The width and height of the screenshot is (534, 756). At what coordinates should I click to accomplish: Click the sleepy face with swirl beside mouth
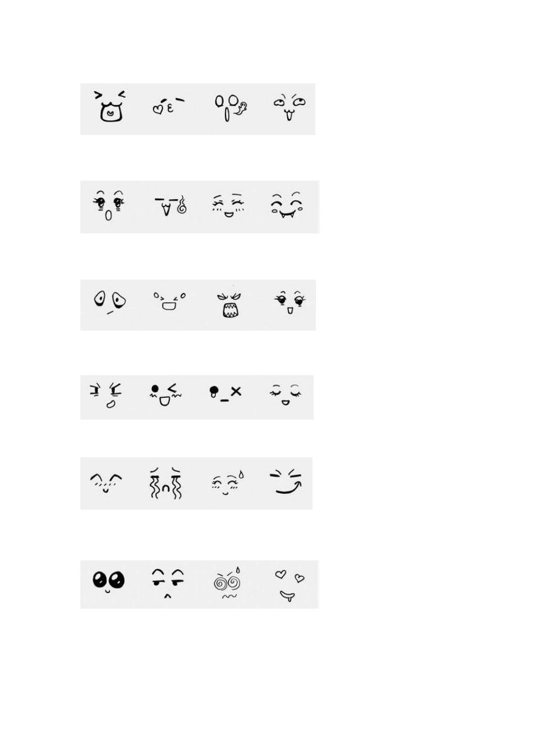(x=171, y=206)
